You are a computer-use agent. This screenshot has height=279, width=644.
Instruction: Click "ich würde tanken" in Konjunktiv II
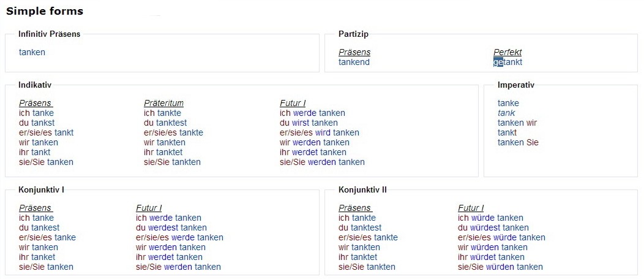pos(490,218)
